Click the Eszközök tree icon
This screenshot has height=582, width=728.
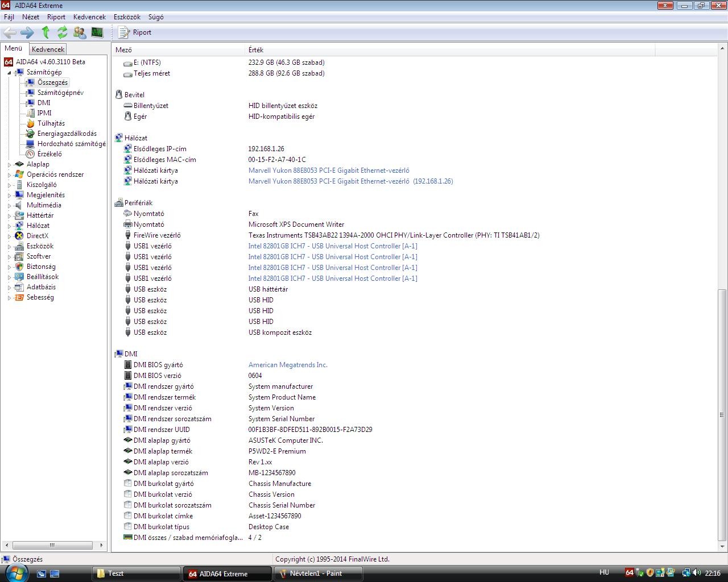click(19, 246)
